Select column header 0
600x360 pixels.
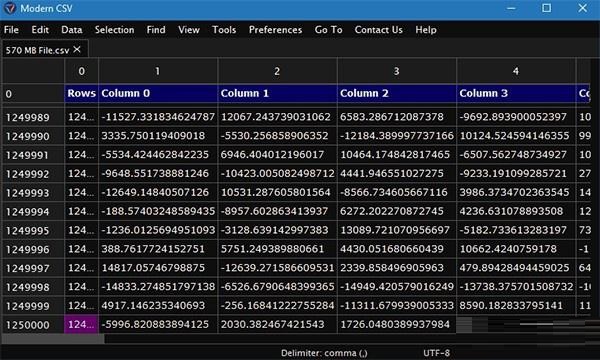pyautogui.click(x=82, y=71)
